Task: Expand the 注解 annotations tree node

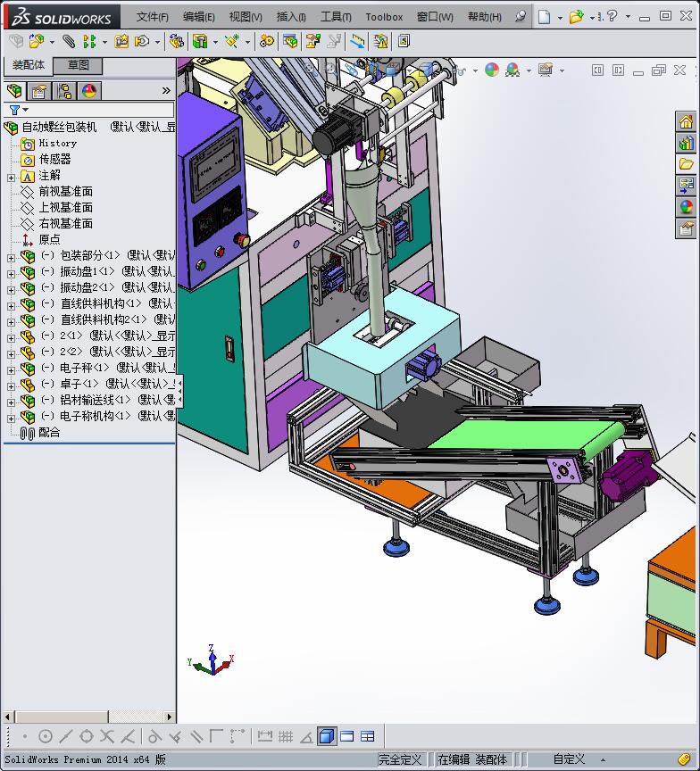Action: [x=11, y=178]
